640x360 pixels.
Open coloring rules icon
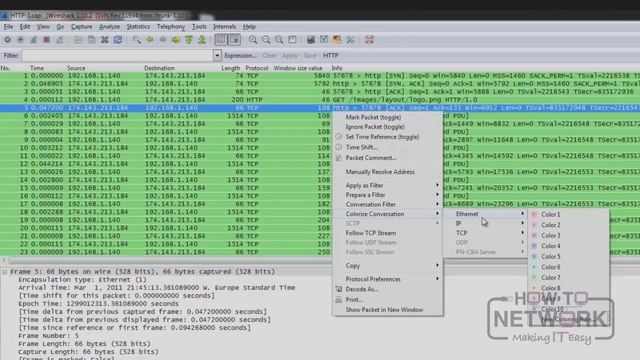(337, 40)
